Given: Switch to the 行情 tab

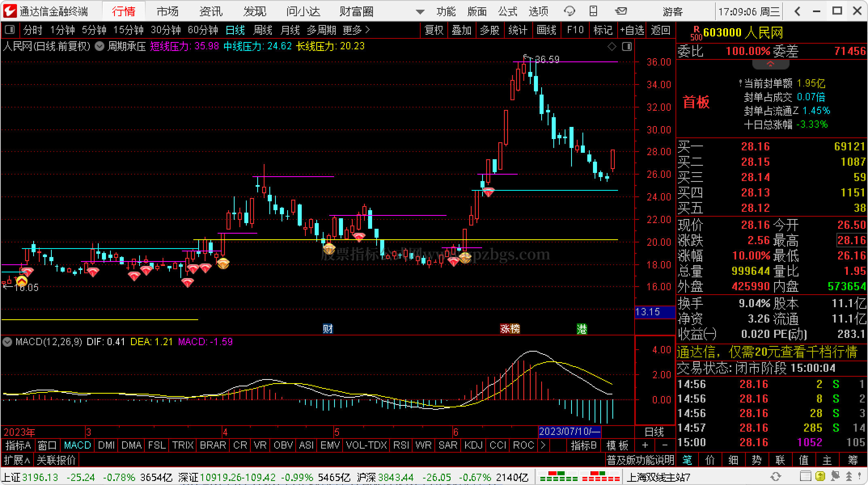Looking at the screenshot, I should tap(123, 12).
